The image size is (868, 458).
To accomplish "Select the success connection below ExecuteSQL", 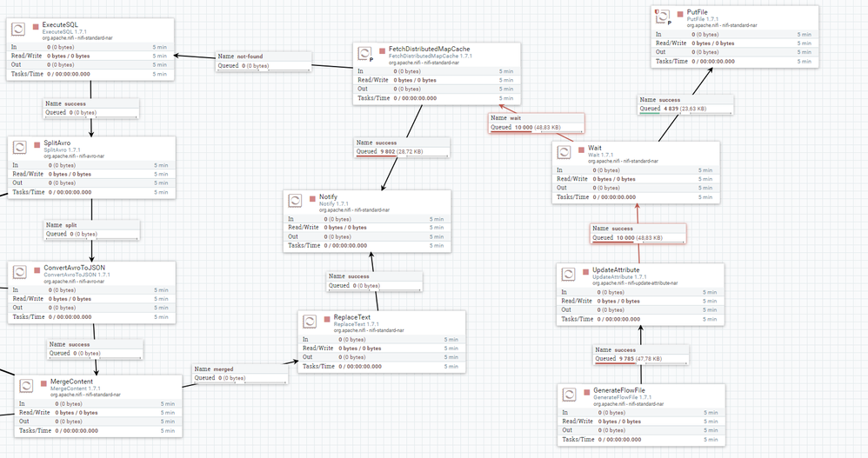I will [x=91, y=108].
